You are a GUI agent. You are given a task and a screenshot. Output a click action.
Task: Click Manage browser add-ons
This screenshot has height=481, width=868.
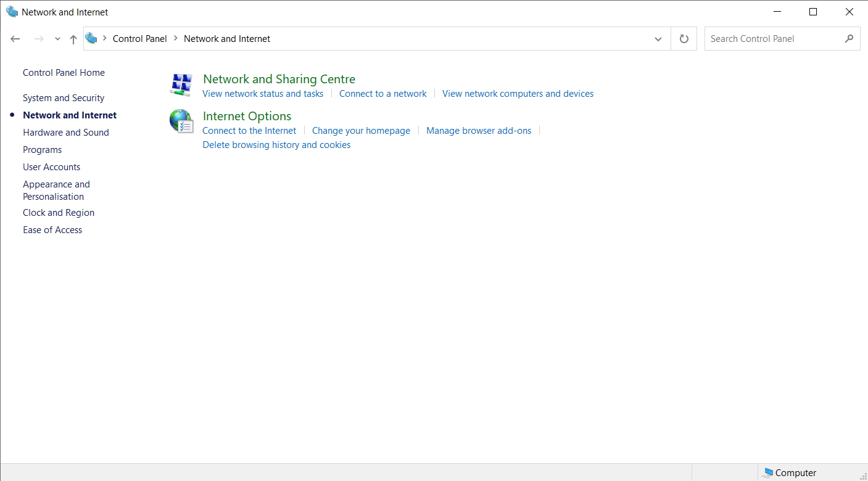pos(479,131)
